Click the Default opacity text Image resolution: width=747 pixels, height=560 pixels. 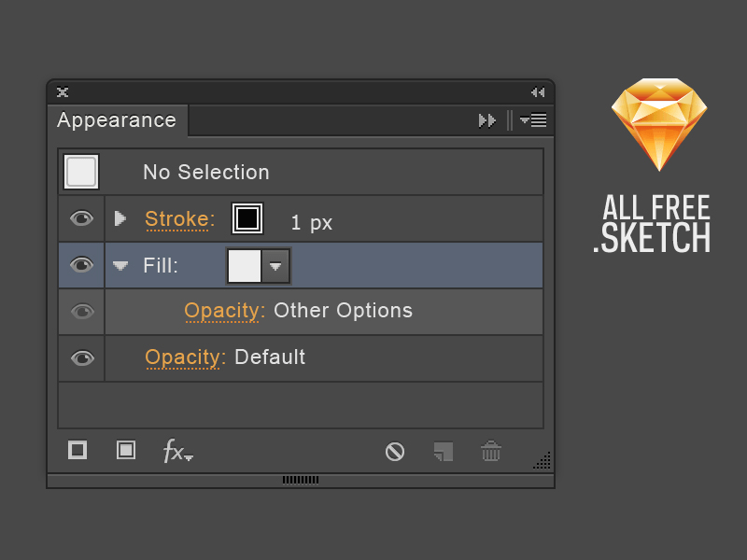[270, 357]
